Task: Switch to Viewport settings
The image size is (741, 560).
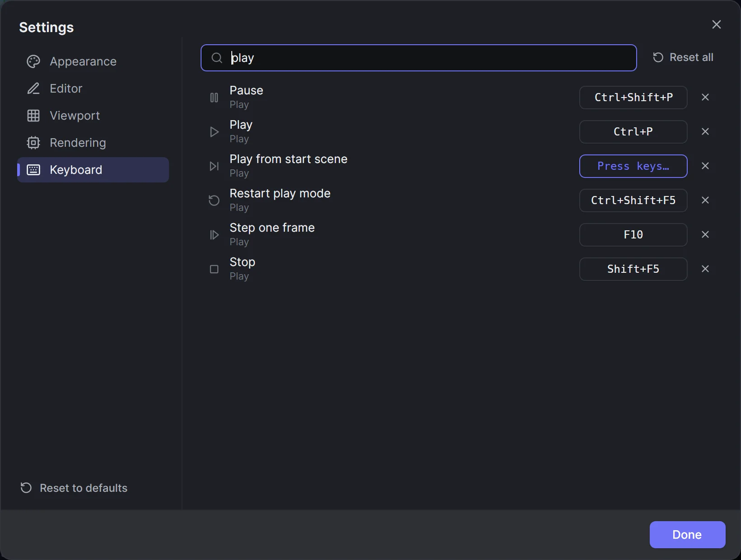Action: (93, 116)
